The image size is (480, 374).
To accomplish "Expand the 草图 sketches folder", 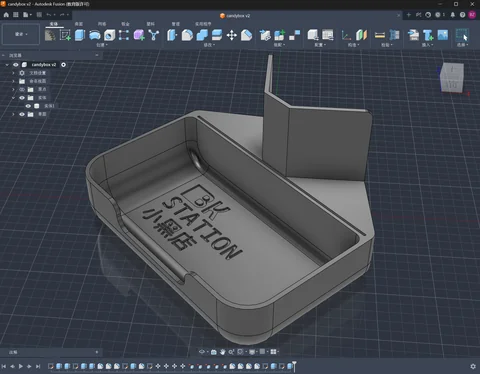I will point(13,114).
